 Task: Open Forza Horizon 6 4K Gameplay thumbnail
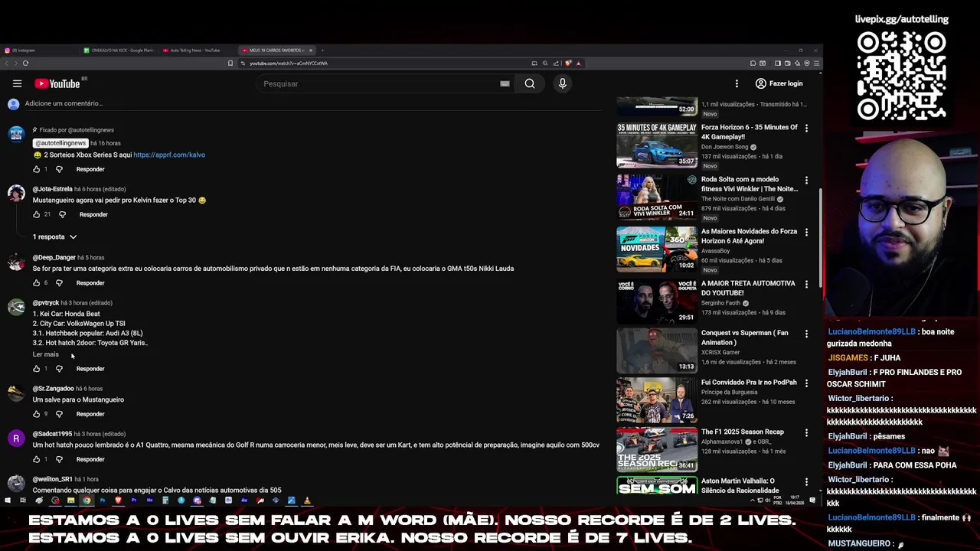[x=657, y=145]
